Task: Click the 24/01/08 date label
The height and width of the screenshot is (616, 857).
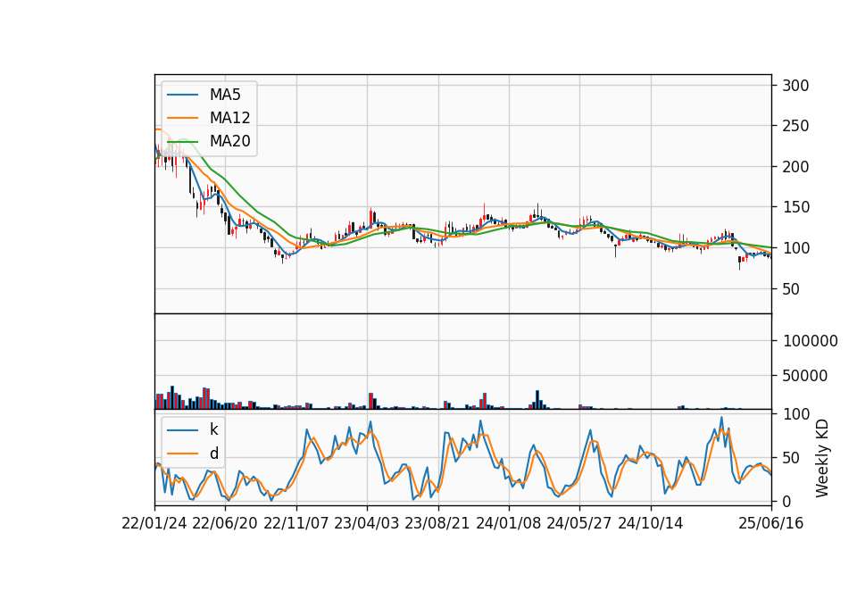Action: [x=508, y=523]
